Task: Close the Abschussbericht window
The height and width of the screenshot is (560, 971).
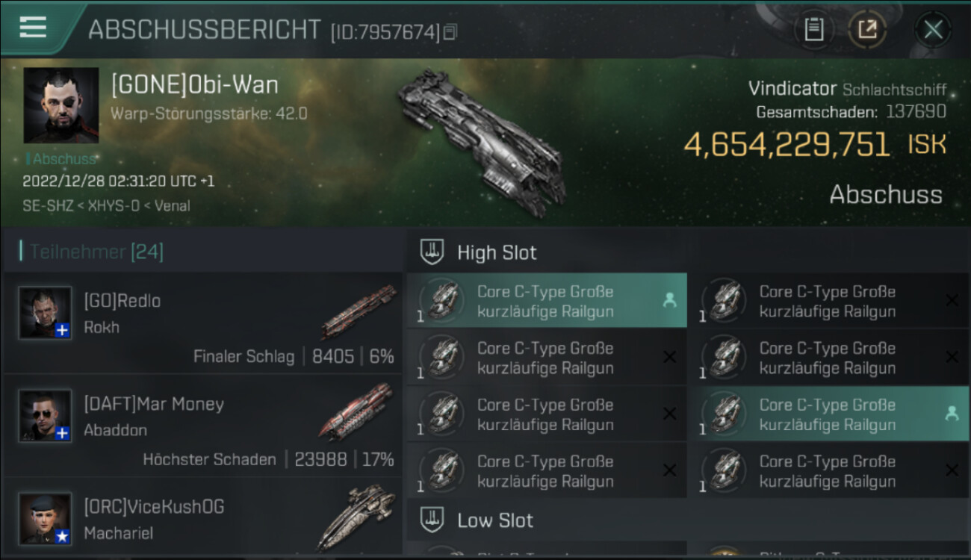Action: pos(933,30)
